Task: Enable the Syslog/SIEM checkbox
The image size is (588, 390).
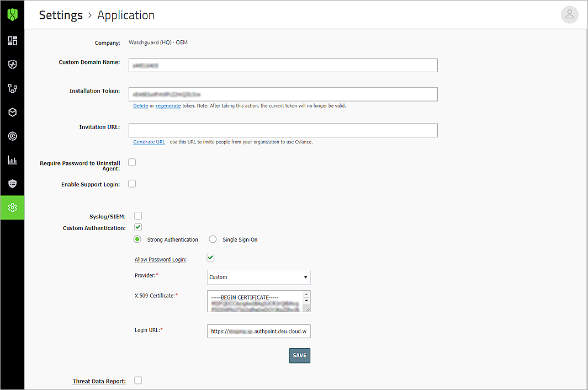Action: point(137,216)
